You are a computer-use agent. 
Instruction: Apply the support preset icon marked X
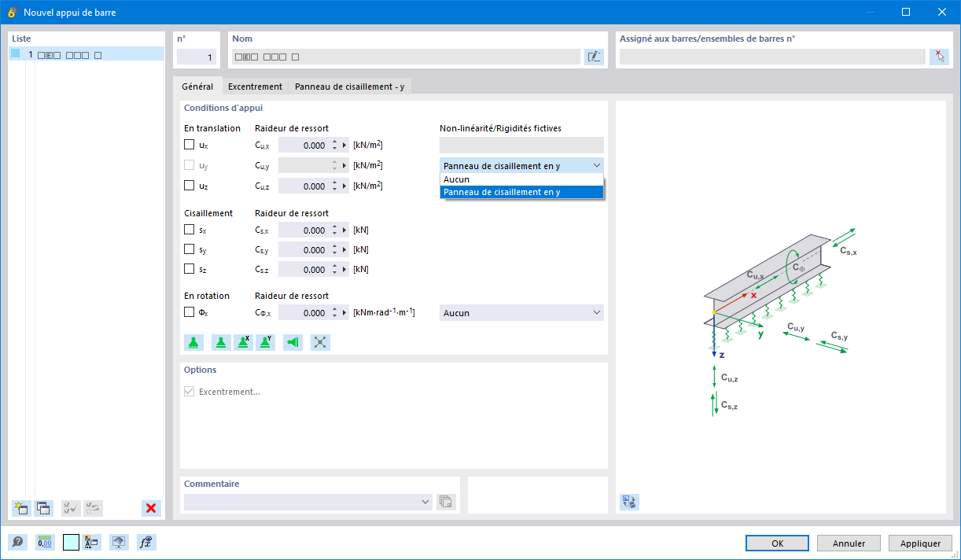point(244,342)
